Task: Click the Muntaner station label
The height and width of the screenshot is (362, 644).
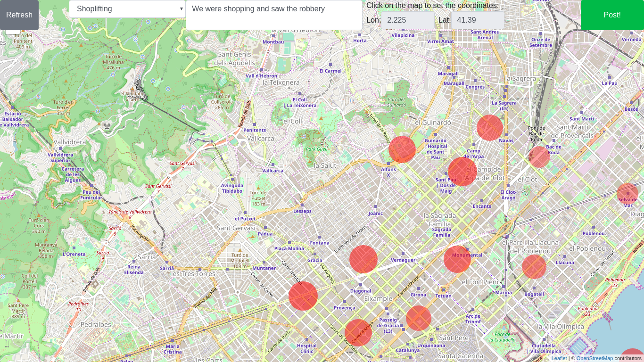Action: 264,268
